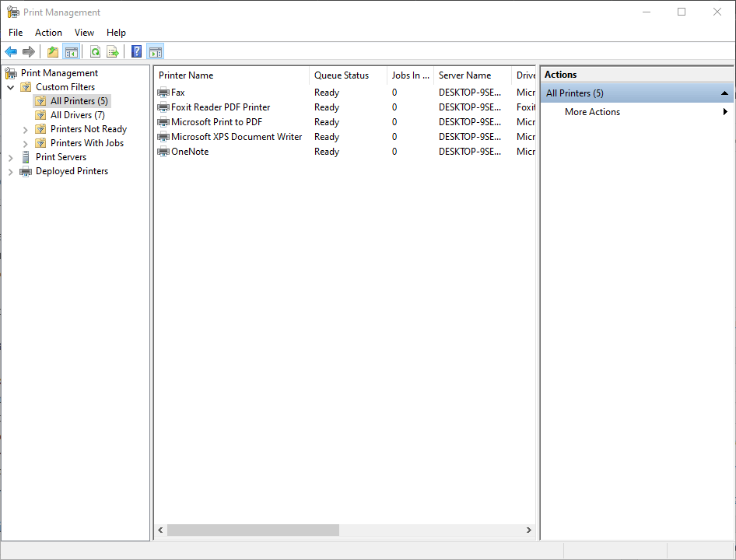
Task: Expand the Printers With Jobs node
Action: coord(26,144)
